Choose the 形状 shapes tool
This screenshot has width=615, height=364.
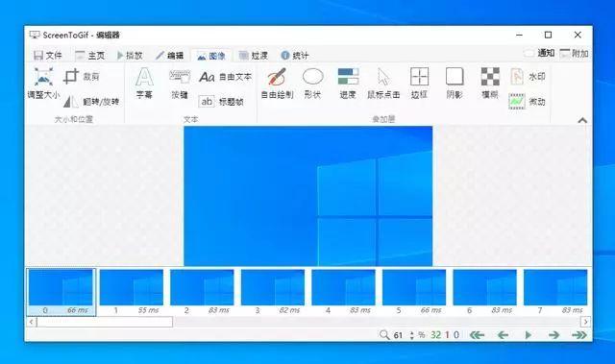tap(312, 83)
